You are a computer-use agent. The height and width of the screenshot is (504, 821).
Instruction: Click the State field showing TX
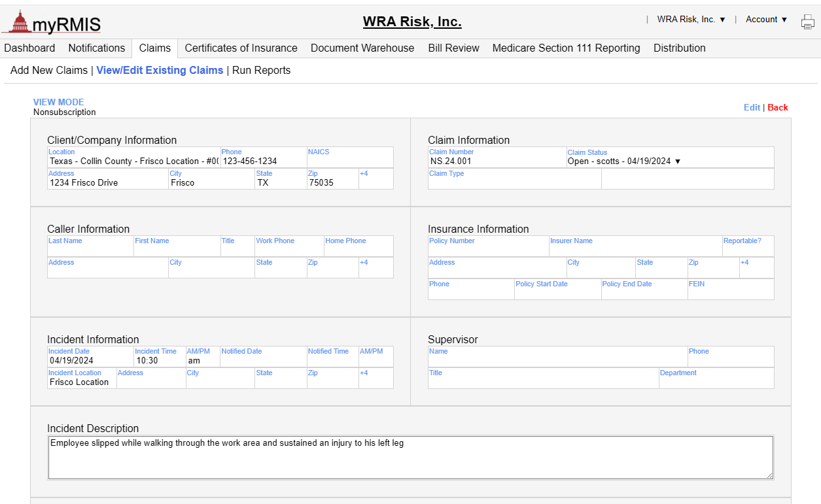click(281, 179)
